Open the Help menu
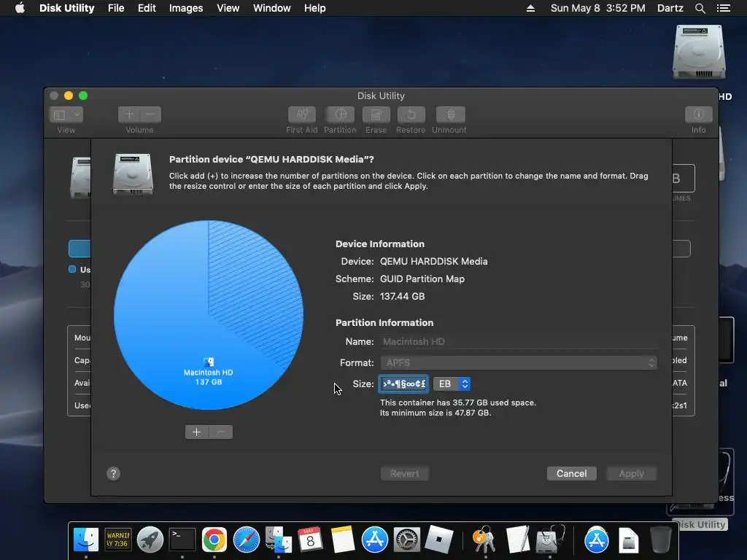 (x=315, y=8)
